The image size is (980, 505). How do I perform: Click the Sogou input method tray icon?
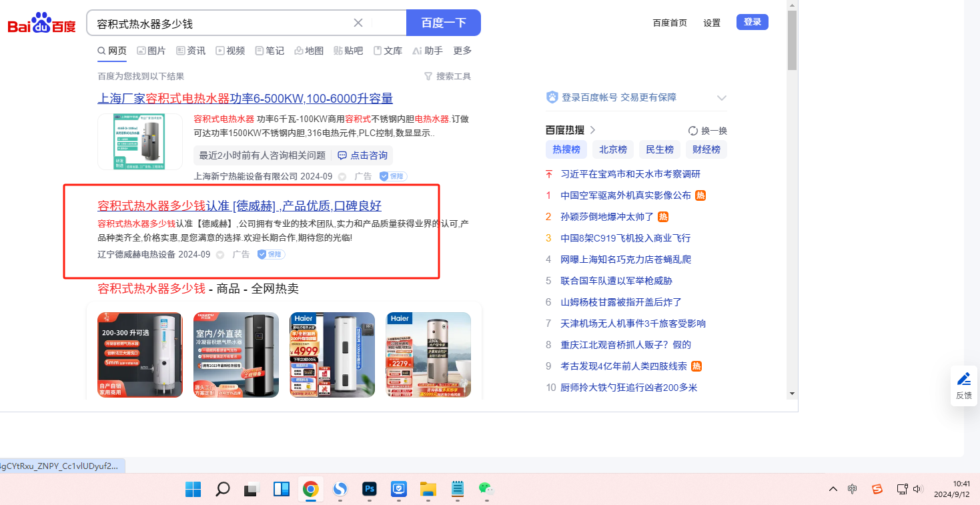point(877,489)
